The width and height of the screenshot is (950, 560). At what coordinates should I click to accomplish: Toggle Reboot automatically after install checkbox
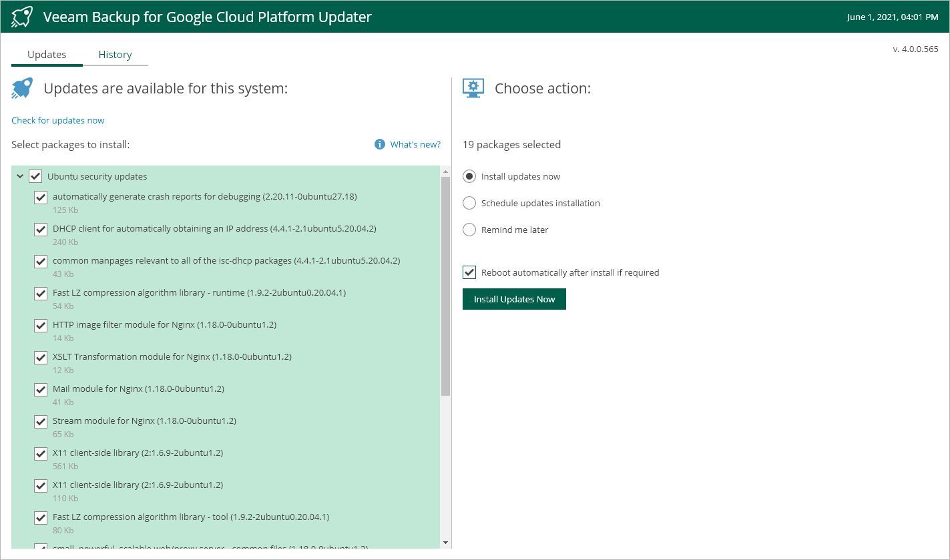click(x=469, y=272)
